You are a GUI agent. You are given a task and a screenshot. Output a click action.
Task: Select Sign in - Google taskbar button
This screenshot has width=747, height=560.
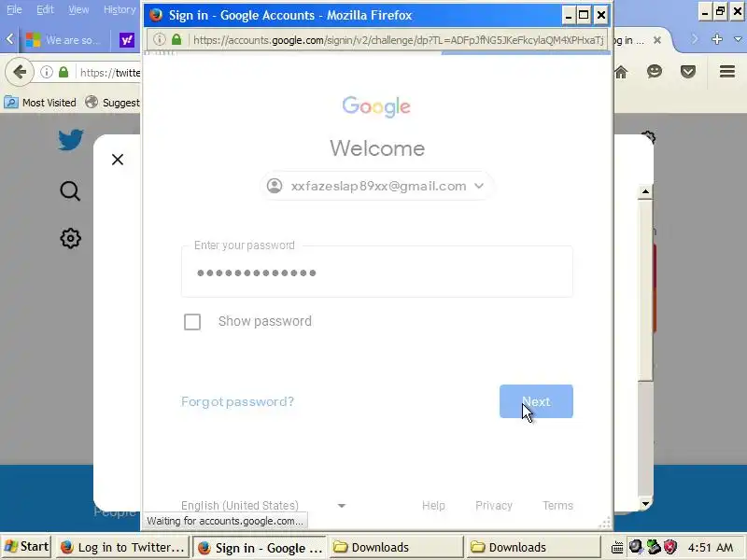click(x=260, y=548)
